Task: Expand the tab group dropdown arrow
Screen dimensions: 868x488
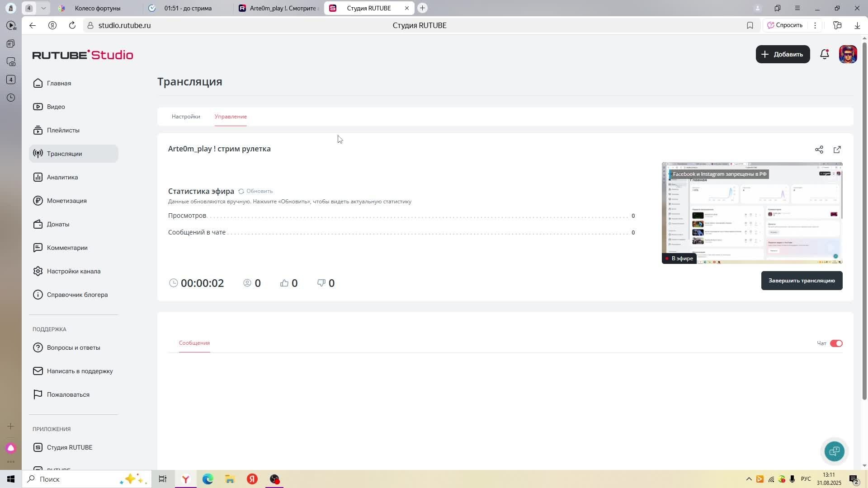Action: tap(43, 8)
